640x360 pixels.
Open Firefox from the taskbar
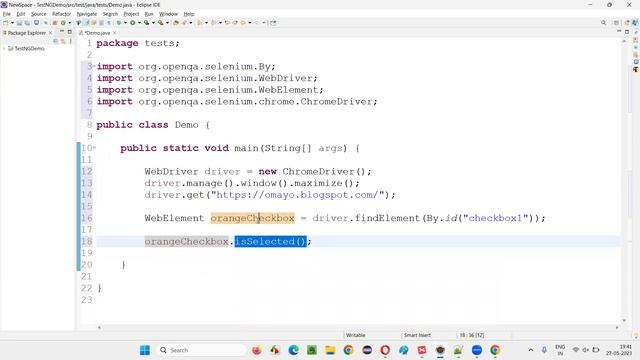pyautogui.click(x=256, y=350)
